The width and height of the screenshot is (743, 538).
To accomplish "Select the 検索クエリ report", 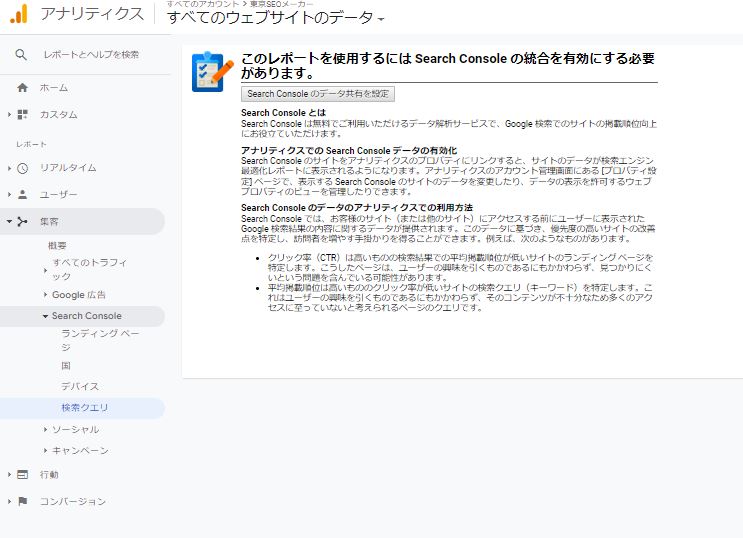I will coord(85,408).
